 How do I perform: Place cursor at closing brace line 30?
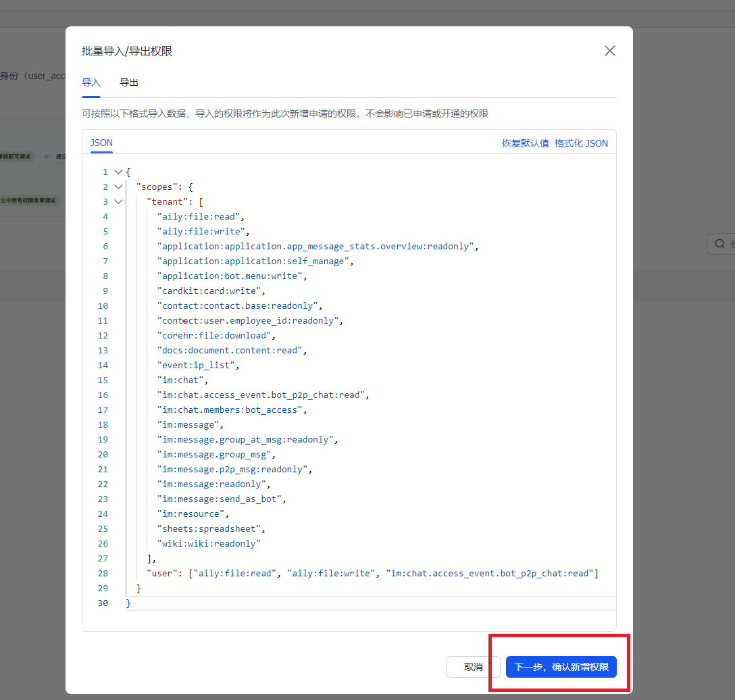pos(128,603)
